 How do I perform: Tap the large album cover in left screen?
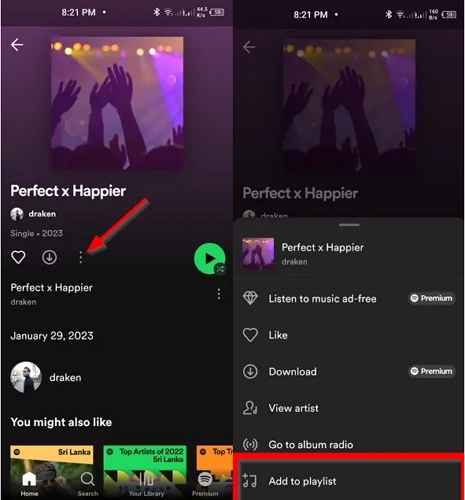[x=117, y=103]
